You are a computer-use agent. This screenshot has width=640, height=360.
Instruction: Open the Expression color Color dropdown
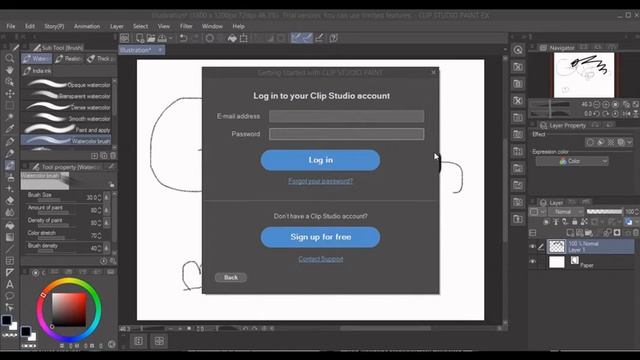point(572,162)
